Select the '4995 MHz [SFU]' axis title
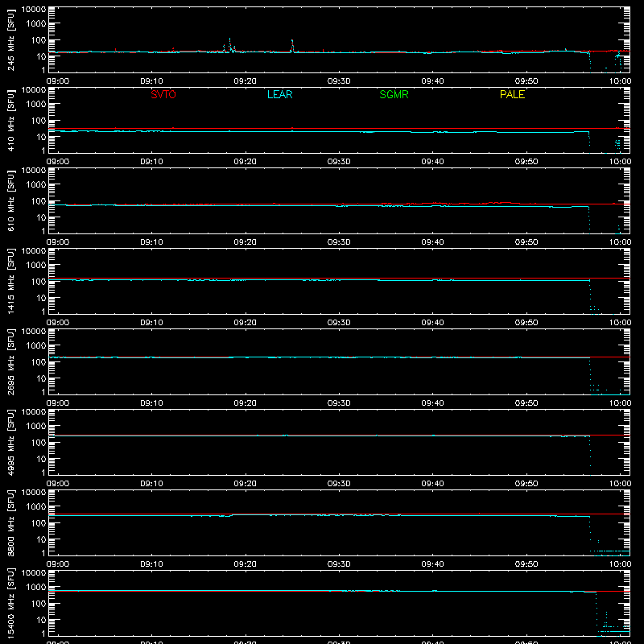Viewport: 644px width, 644px height. 10,442
